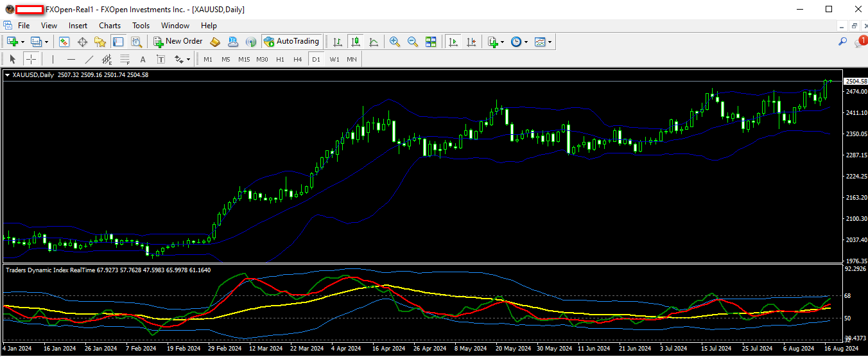Screen dimensions: 868x357
Task: Open the Insert menu
Action: tap(78, 26)
